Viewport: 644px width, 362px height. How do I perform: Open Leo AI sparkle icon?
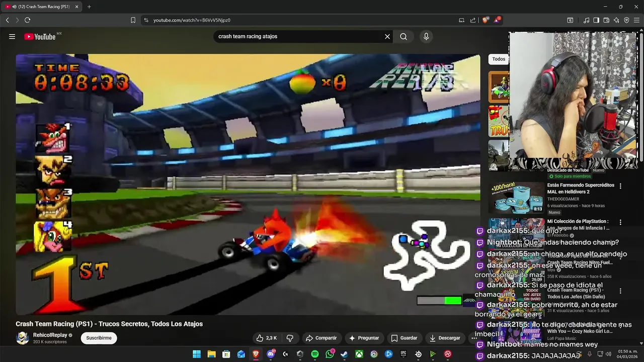pyautogui.click(x=616, y=20)
